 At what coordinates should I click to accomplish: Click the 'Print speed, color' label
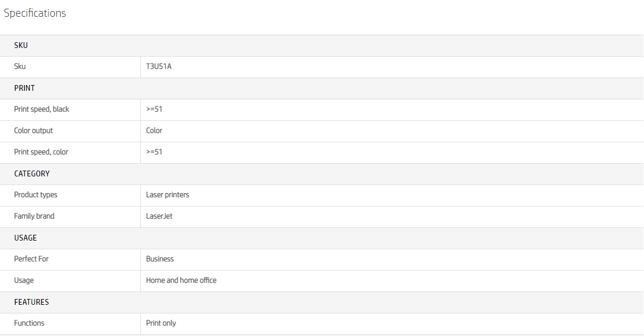(41, 152)
